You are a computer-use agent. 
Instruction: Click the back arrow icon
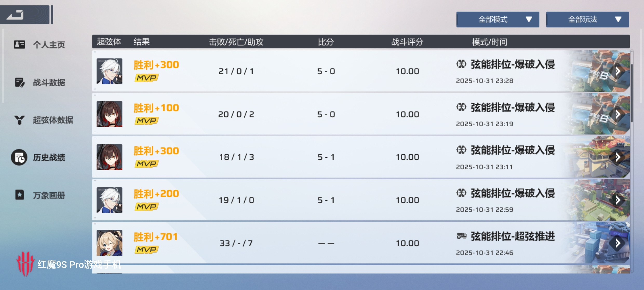click(x=15, y=15)
